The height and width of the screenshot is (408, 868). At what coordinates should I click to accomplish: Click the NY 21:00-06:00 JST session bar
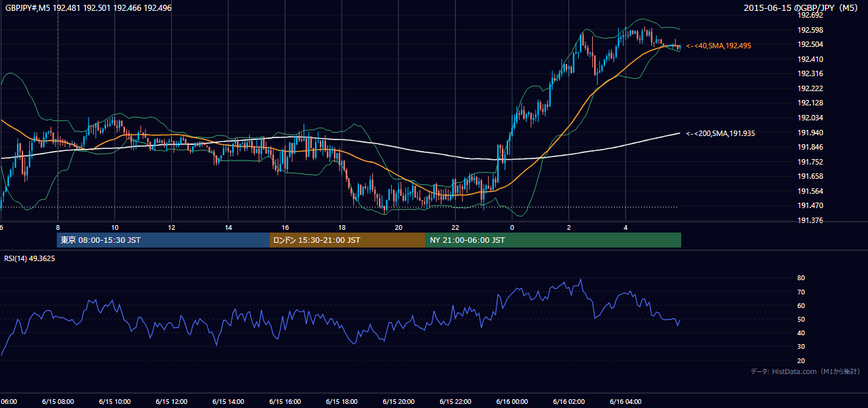click(554, 240)
